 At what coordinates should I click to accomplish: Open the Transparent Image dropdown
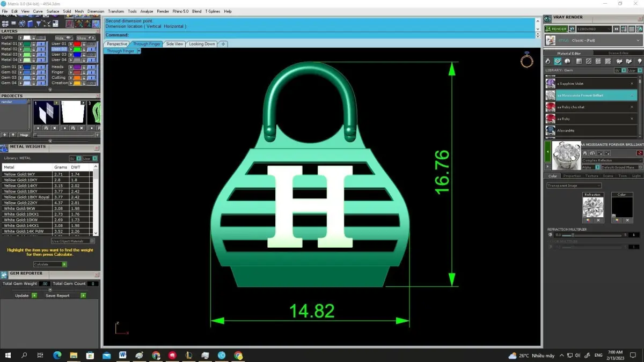(x=573, y=186)
